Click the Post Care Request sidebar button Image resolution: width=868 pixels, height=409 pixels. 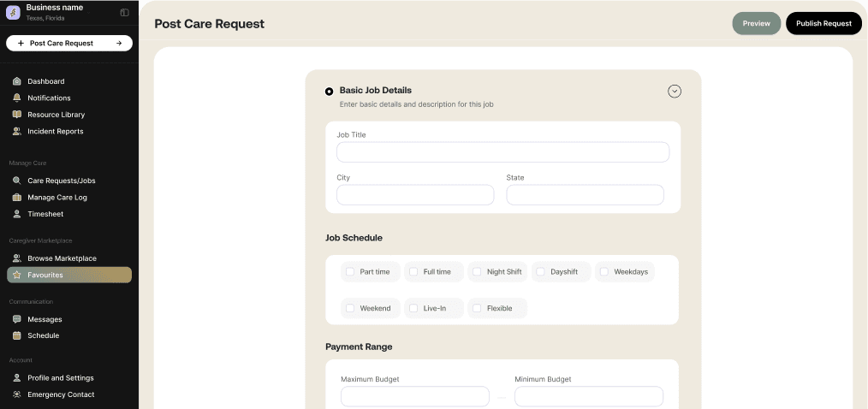click(69, 43)
